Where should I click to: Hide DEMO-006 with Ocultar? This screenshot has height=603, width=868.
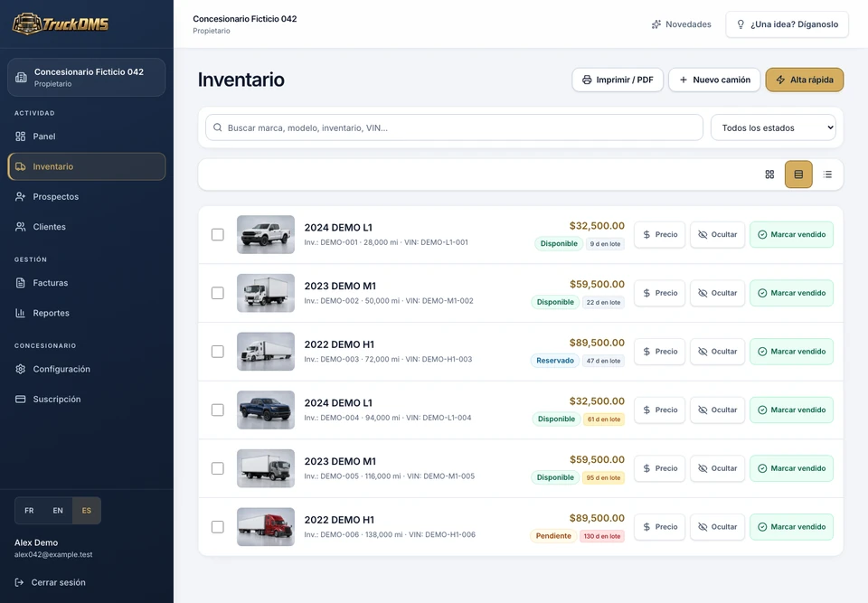click(717, 527)
